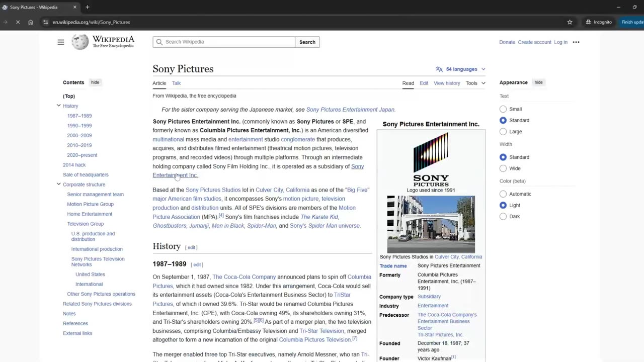The height and width of the screenshot is (362, 644).
Task: Bookmark this page with the star icon
Action: click(x=570, y=22)
